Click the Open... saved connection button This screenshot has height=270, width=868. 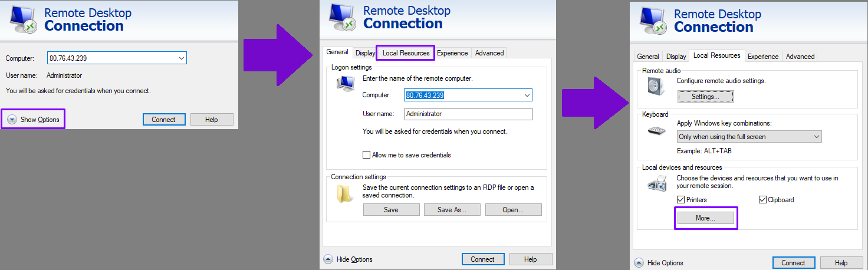pyautogui.click(x=513, y=209)
